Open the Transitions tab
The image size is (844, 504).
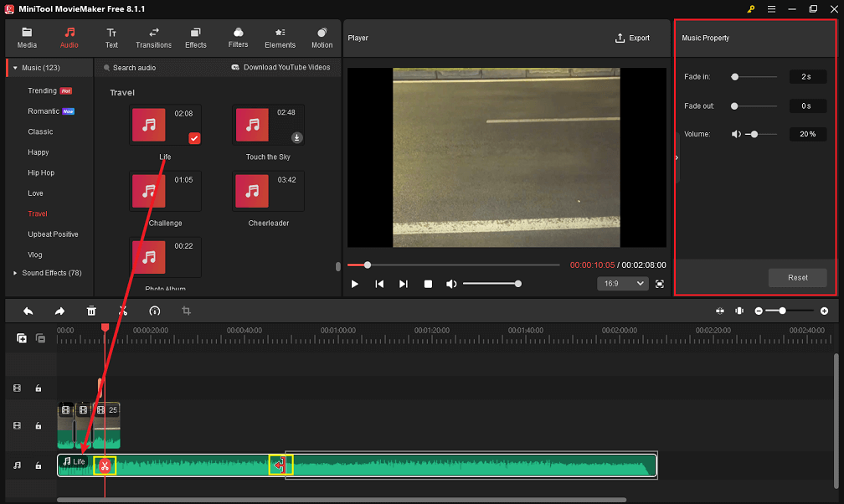click(153, 39)
